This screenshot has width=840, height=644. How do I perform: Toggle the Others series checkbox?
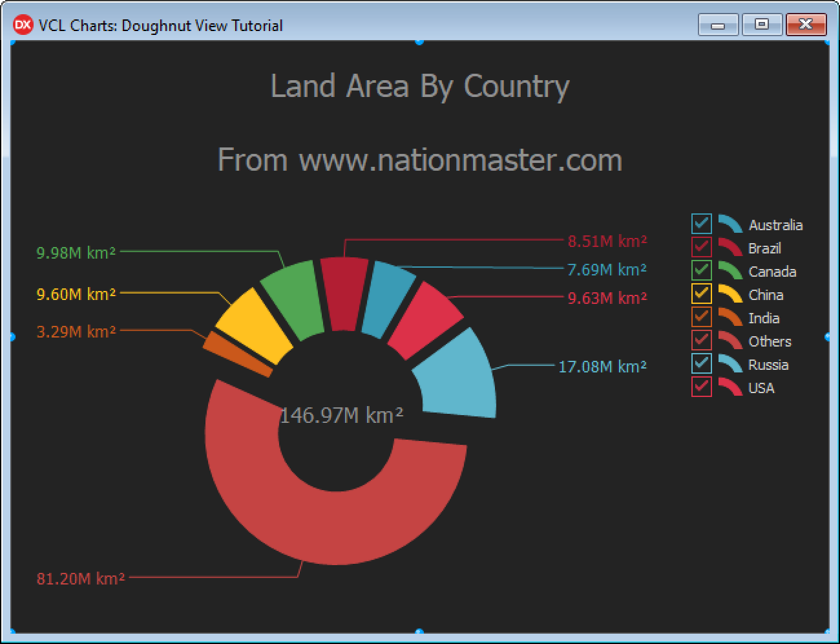(701, 340)
